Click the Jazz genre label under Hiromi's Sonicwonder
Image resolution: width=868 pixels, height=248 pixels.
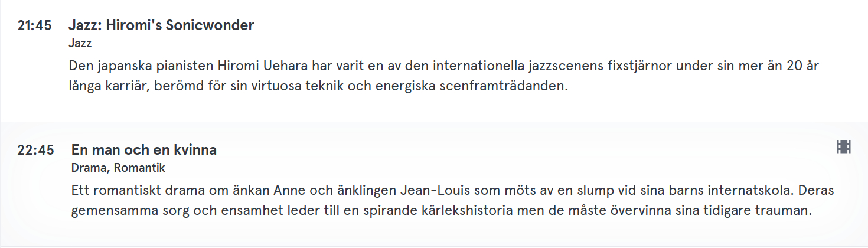pyautogui.click(x=80, y=43)
